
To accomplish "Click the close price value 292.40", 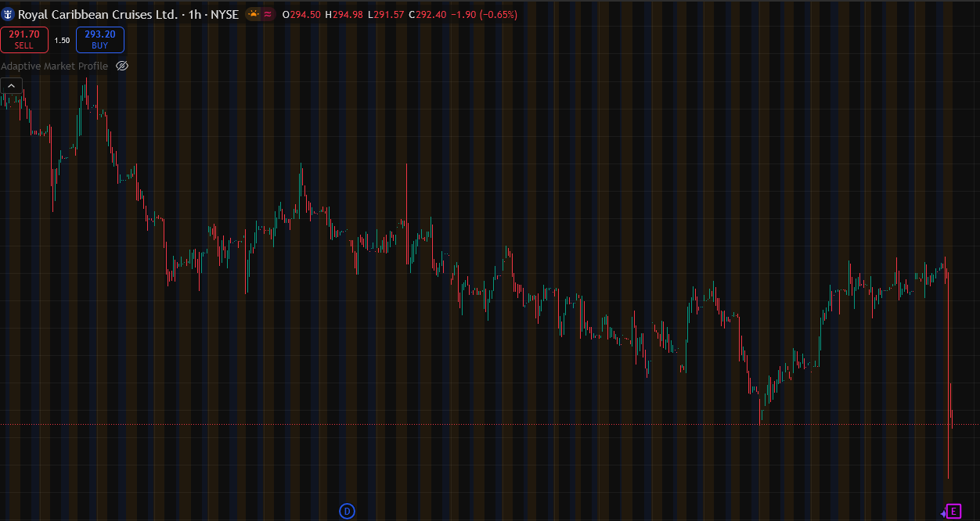I will pyautogui.click(x=431, y=14).
